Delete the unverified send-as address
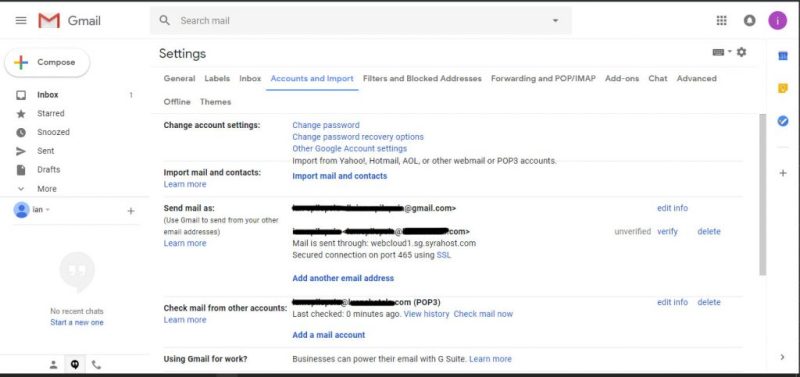Screen dimensions: 800x377 tap(709, 232)
